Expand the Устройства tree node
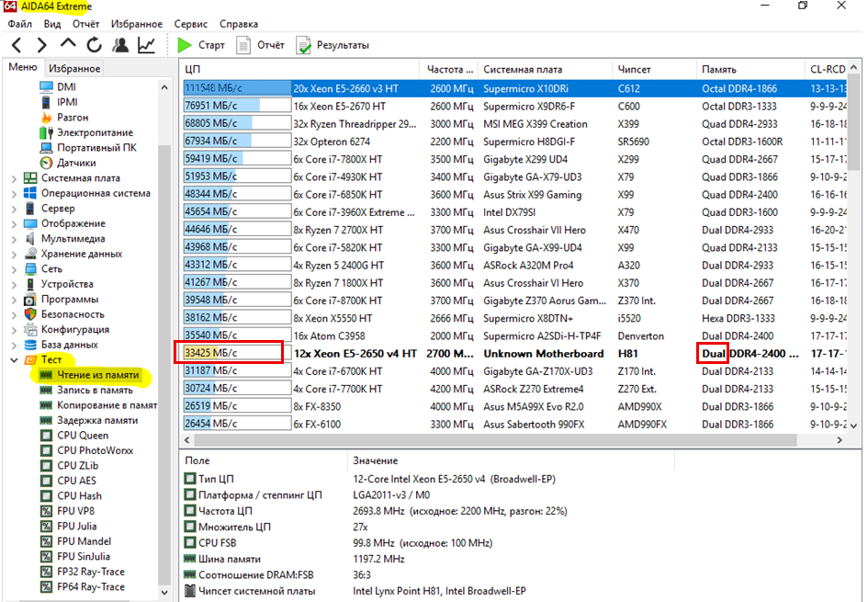 (14, 284)
